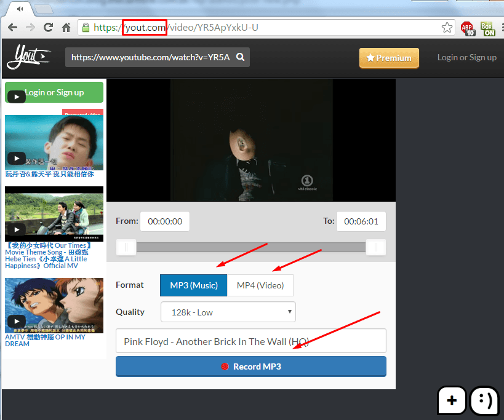The height and width of the screenshot is (420, 504).
Task: Click the Yout logo
Action: 28,57
